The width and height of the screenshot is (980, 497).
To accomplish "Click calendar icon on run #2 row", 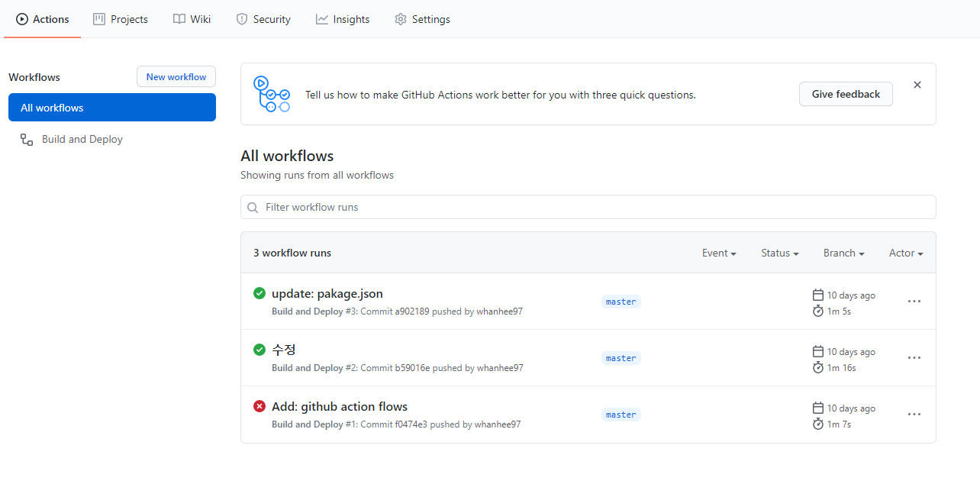I will (818, 352).
